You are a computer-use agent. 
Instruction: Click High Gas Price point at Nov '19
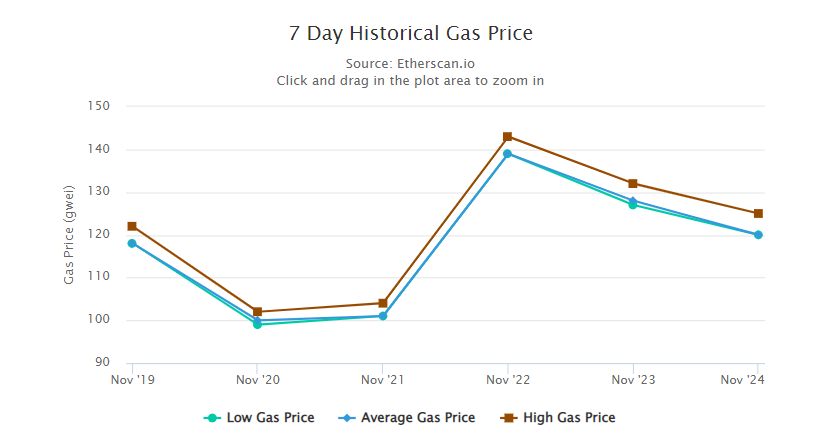[x=132, y=226]
